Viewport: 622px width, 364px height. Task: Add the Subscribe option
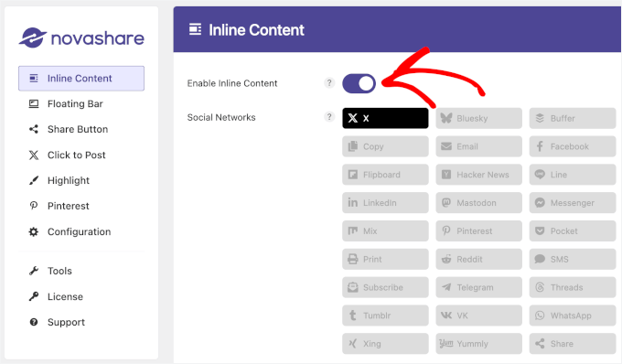pyautogui.click(x=385, y=287)
